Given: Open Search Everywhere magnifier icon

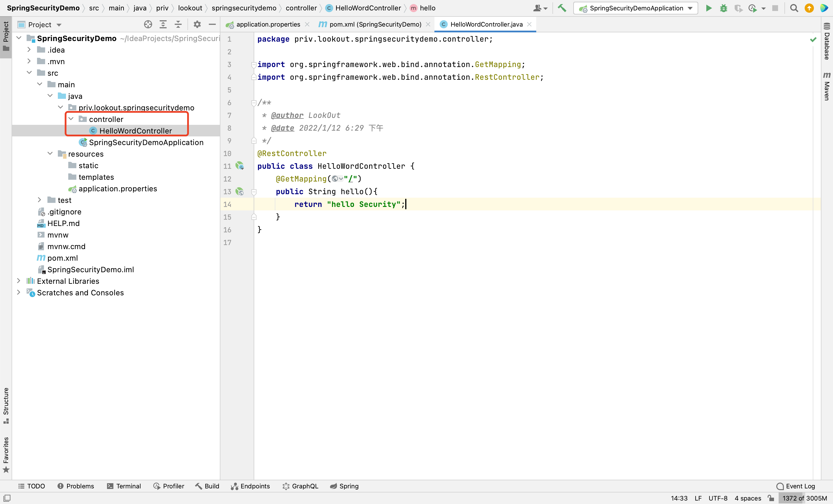Looking at the screenshot, I should coord(794,8).
